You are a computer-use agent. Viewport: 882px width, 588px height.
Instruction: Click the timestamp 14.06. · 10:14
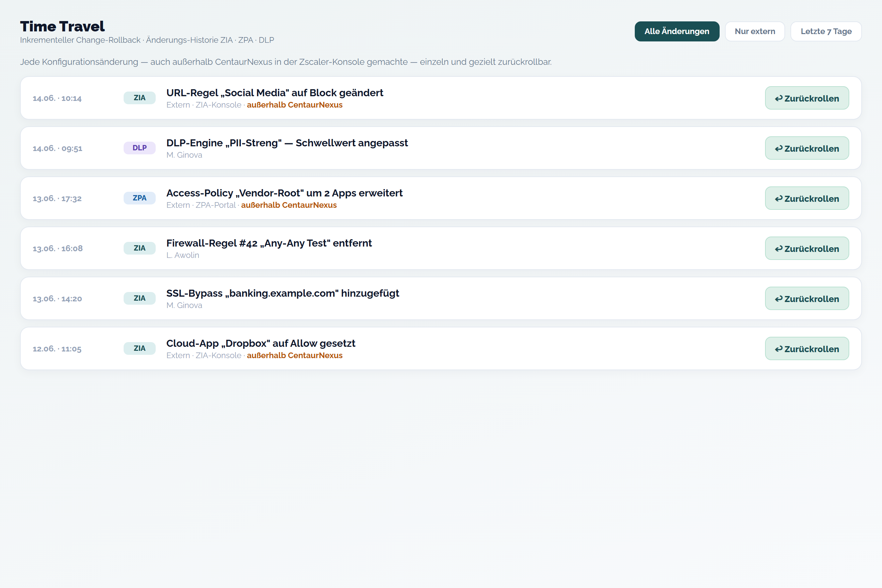[57, 98]
